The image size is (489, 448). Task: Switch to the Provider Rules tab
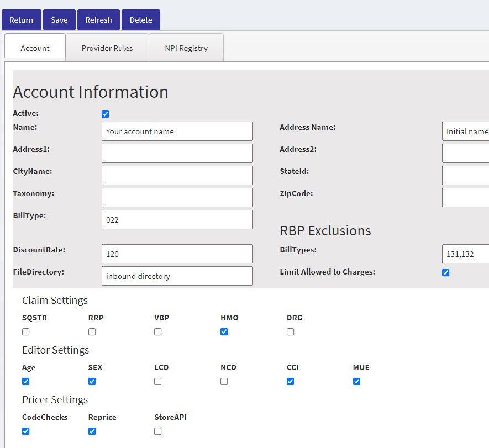click(107, 48)
